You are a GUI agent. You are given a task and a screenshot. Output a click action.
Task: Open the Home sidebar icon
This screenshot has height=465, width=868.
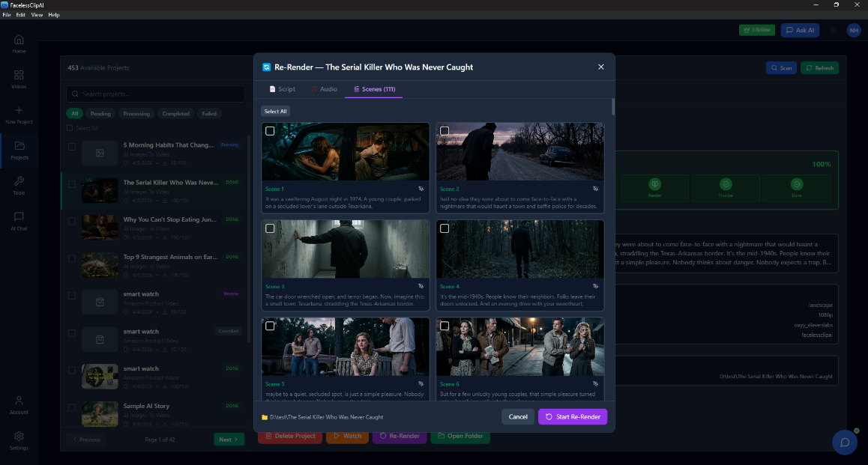click(19, 39)
